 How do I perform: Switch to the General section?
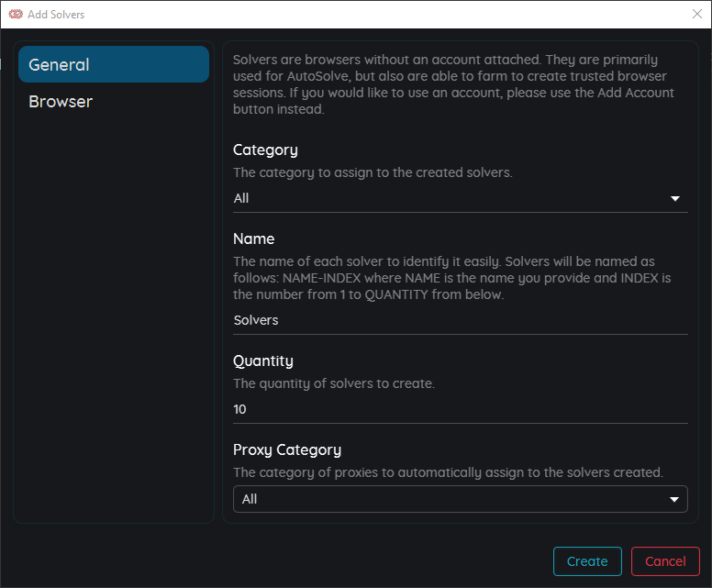click(x=114, y=64)
